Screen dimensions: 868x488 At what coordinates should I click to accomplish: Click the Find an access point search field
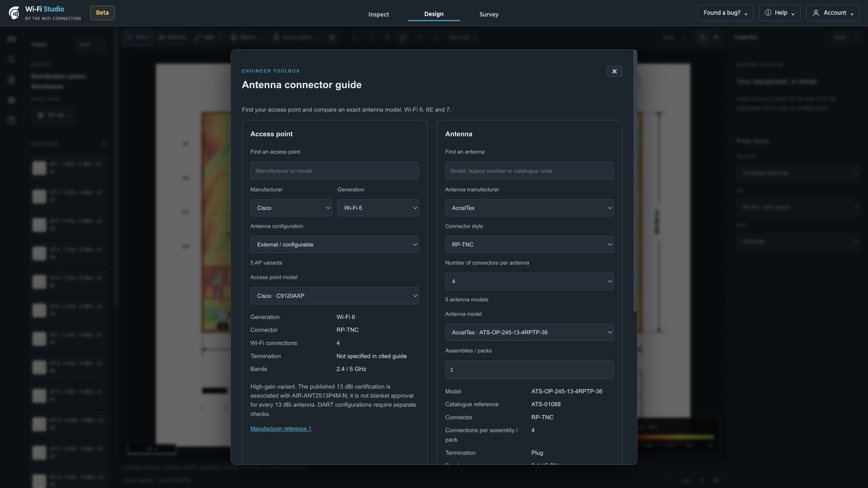click(335, 171)
